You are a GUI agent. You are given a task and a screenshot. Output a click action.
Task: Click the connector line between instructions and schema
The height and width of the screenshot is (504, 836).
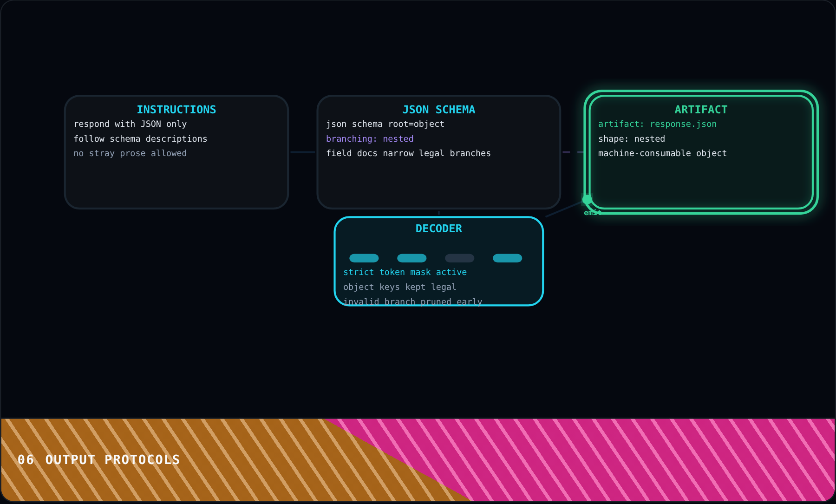tap(303, 152)
